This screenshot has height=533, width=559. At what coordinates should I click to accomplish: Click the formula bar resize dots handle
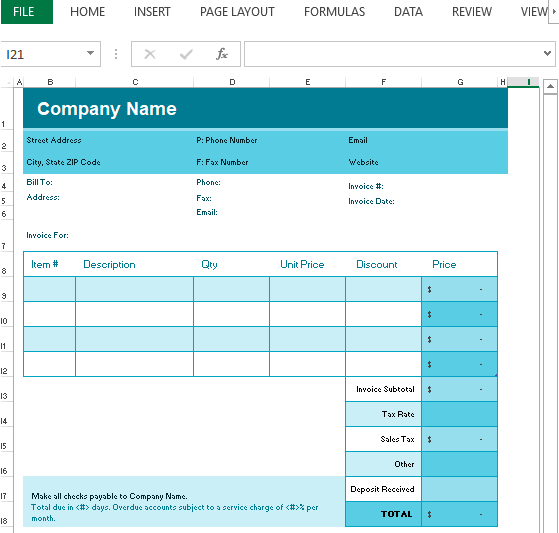coord(116,54)
